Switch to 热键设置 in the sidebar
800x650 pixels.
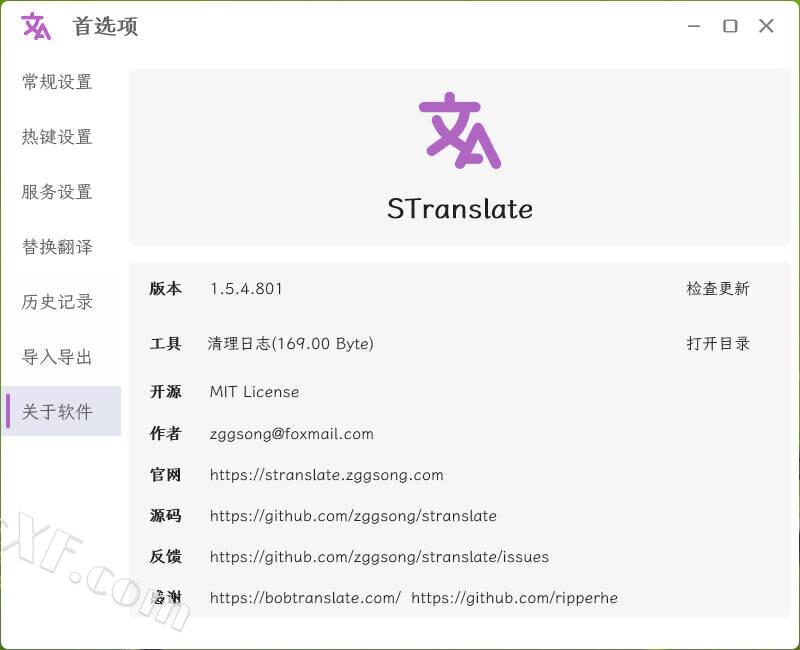point(57,137)
